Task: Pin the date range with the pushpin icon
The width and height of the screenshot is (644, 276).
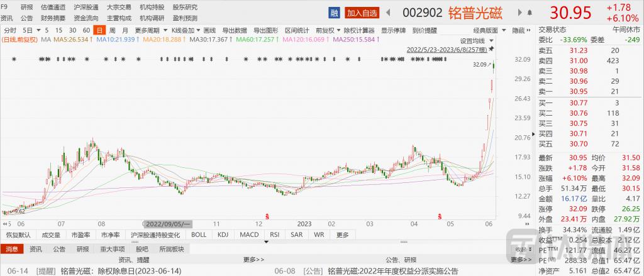Action: 492,49
